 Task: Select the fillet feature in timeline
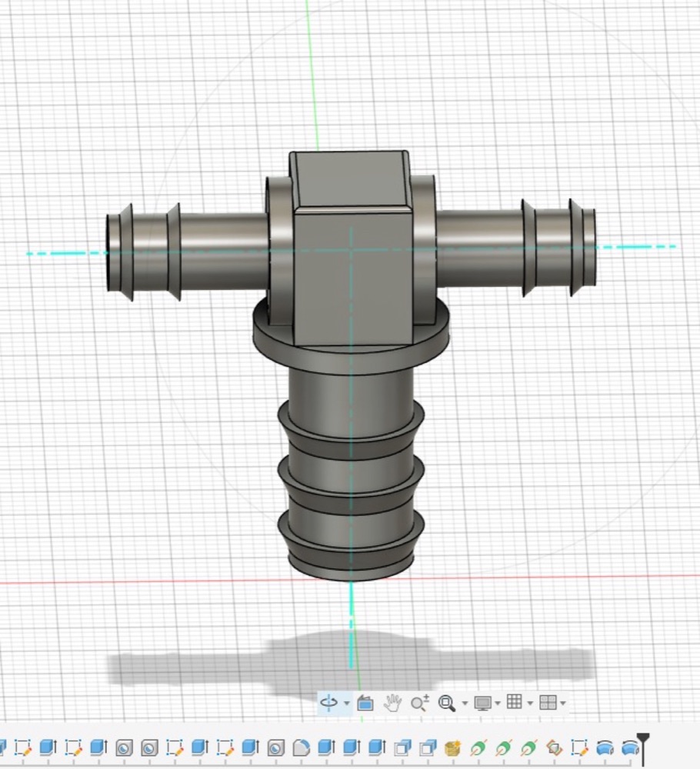pyautogui.click(x=302, y=748)
